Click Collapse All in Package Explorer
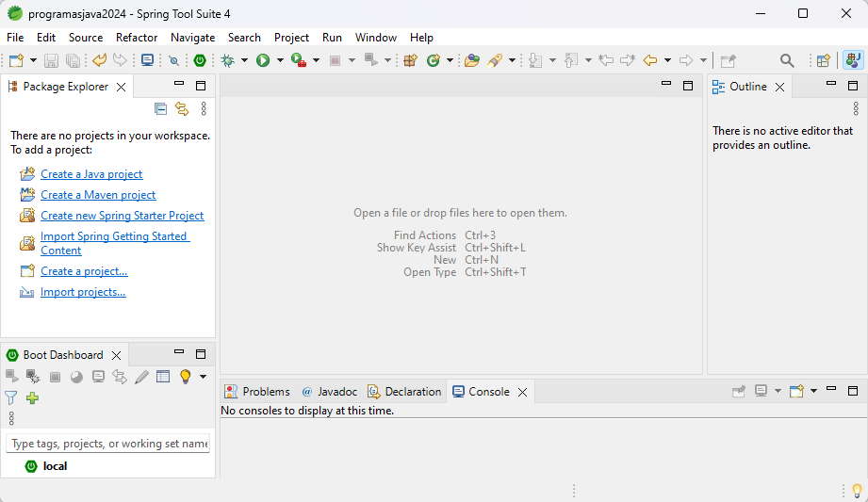 pyautogui.click(x=160, y=109)
